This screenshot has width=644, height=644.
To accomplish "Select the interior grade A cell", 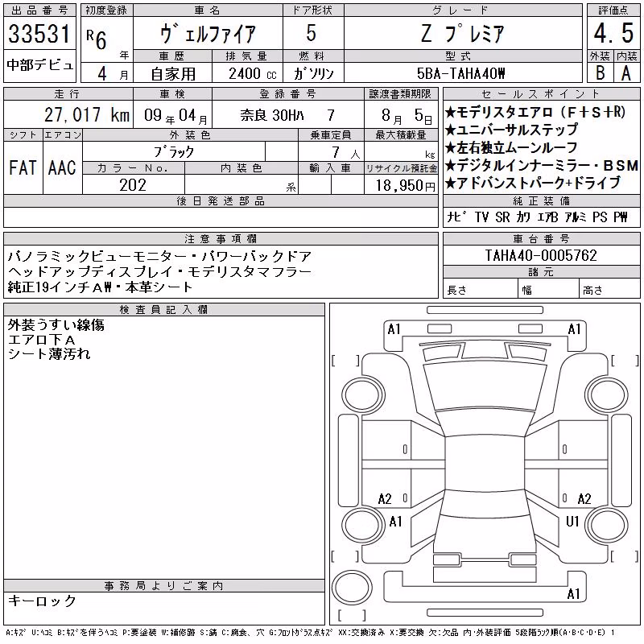I will 626,72.
